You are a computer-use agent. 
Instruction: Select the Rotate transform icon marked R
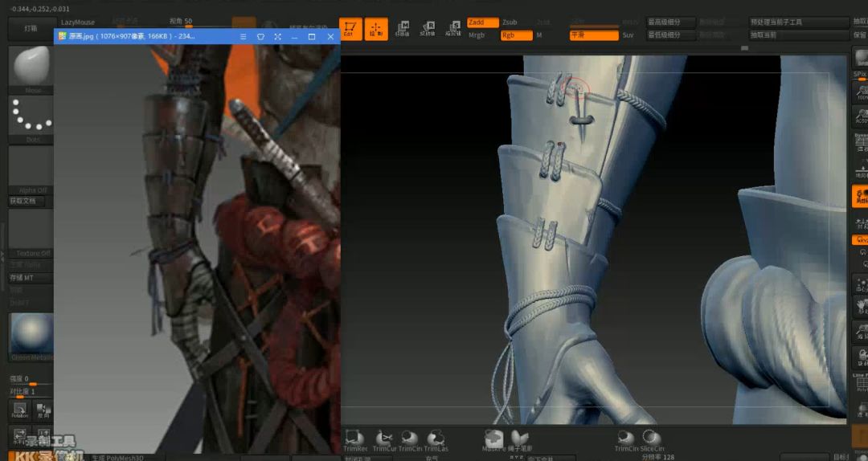click(x=428, y=28)
